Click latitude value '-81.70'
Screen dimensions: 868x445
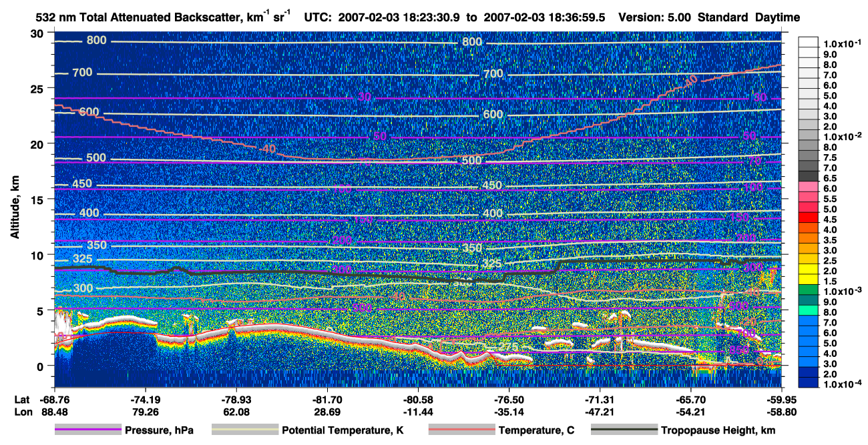tap(327, 400)
